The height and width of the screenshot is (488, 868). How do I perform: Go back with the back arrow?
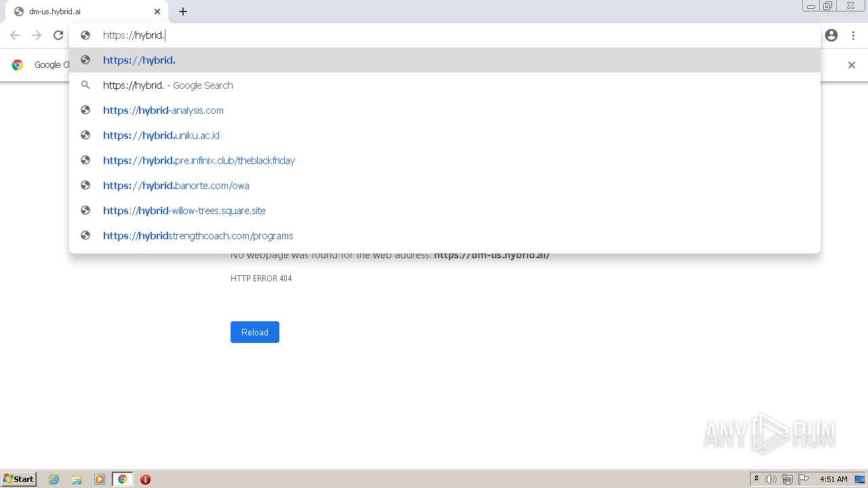click(15, 35)
